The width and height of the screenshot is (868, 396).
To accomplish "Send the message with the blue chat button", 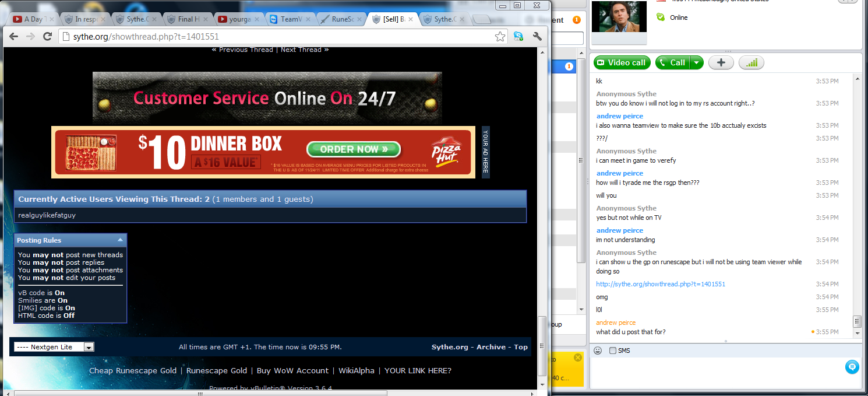I will [852, 367].
